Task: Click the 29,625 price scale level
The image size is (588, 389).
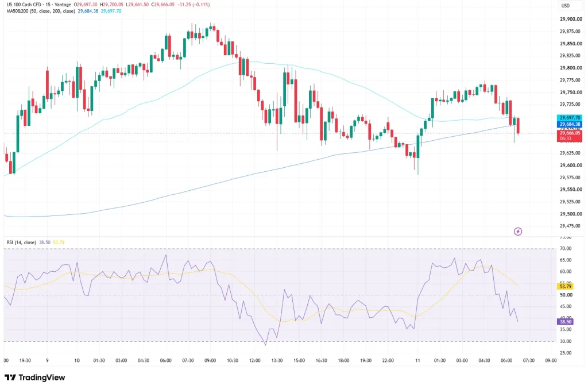Action: point(571,153)
